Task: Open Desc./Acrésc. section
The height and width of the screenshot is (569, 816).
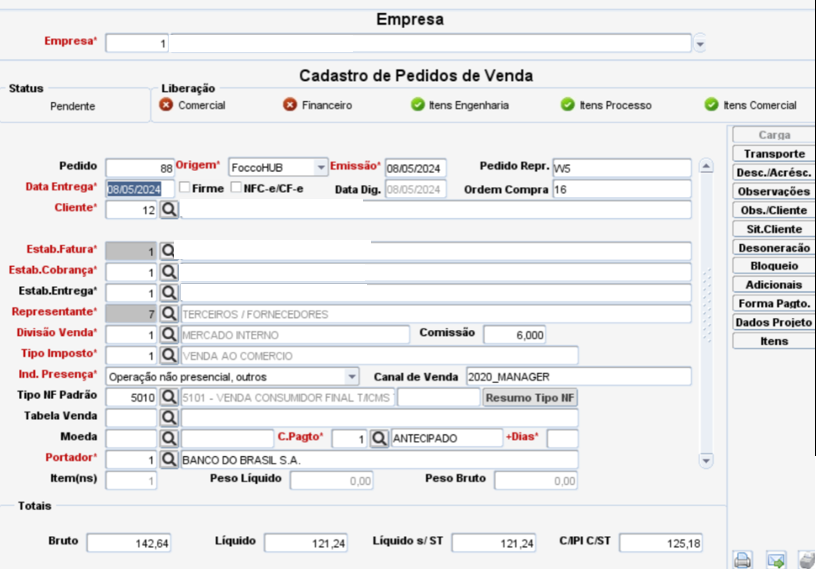Action: click(x=774, y=172)
